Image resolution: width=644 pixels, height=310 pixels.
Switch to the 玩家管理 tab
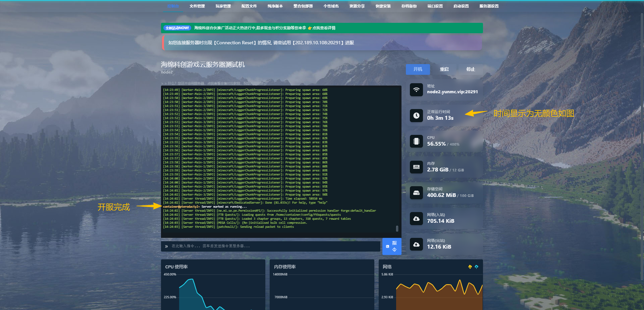223,6
